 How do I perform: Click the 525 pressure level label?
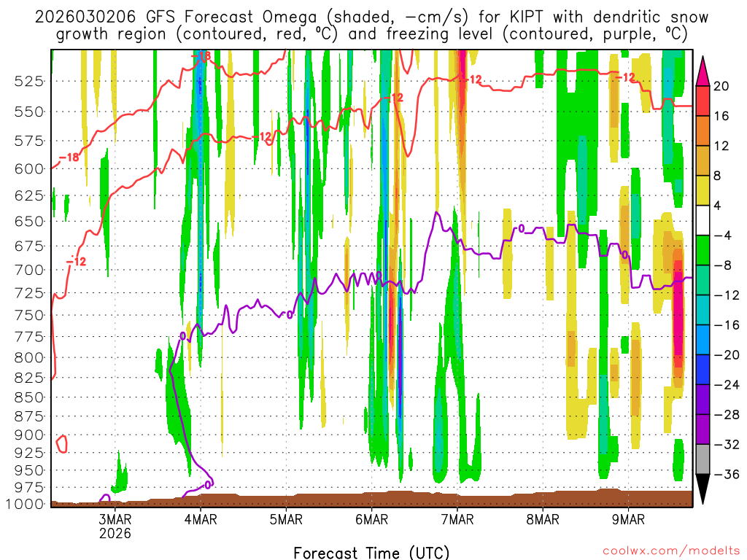[x=29, y=82]
